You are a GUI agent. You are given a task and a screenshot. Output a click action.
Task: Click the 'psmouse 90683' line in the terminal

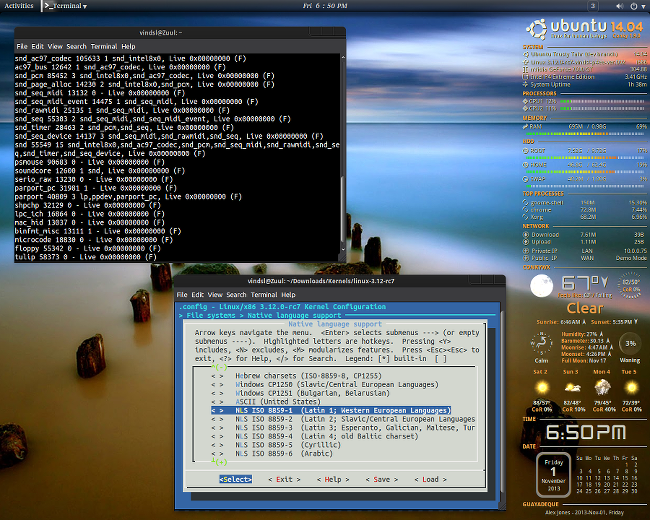point(90,162)
